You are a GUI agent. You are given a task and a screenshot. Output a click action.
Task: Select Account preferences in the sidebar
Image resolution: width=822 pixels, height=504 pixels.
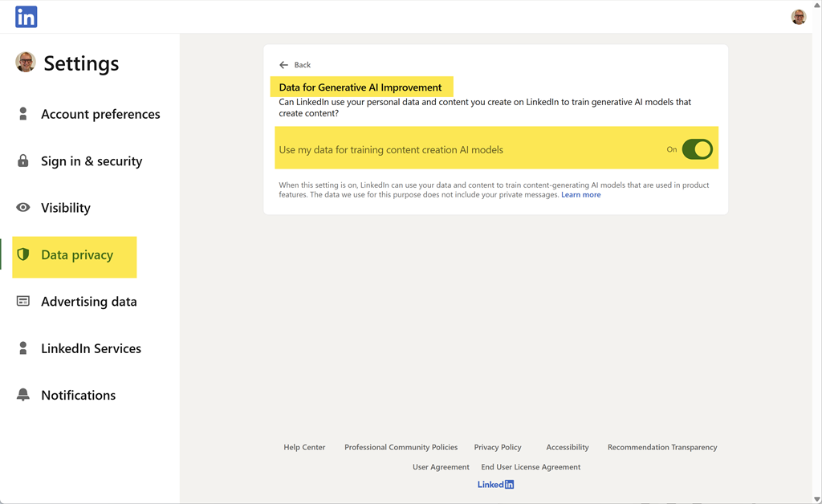[100, 114]
